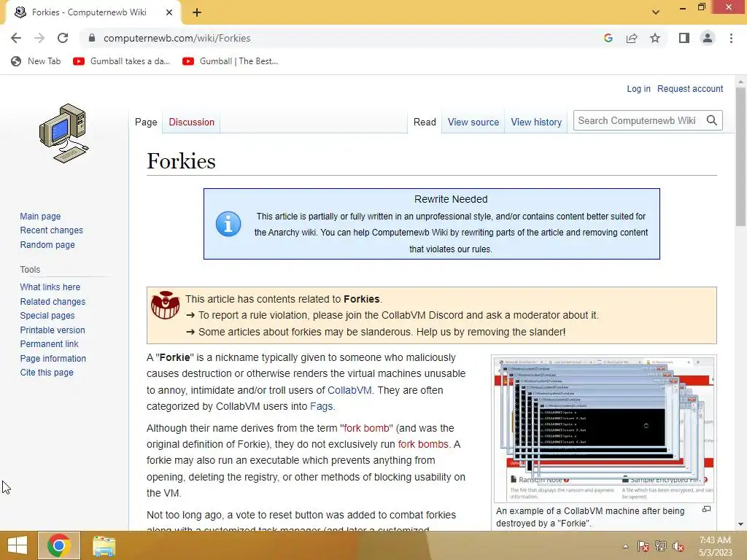Image resolution: width=747 pixels, height=560 pixels.
Task: Open Special pages link
Action: click(x=47, y=315)
